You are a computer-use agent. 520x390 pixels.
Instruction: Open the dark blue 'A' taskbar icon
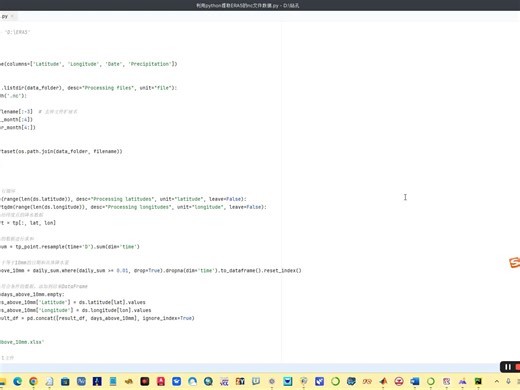point(97,381)
